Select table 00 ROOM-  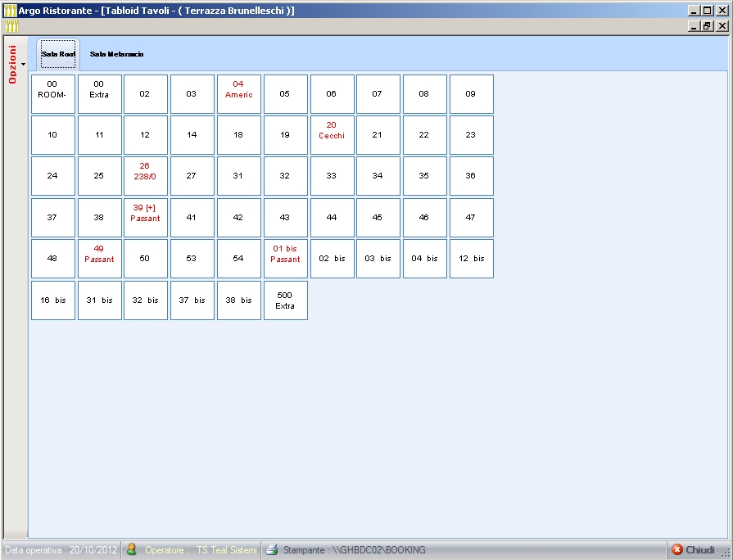(52, 94)
